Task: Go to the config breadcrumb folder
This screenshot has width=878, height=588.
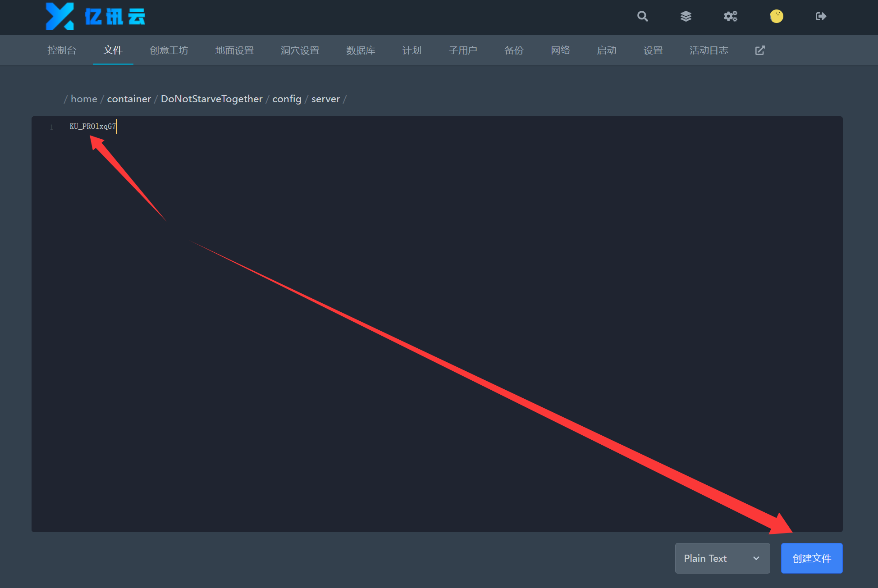Action: (287, 99)
